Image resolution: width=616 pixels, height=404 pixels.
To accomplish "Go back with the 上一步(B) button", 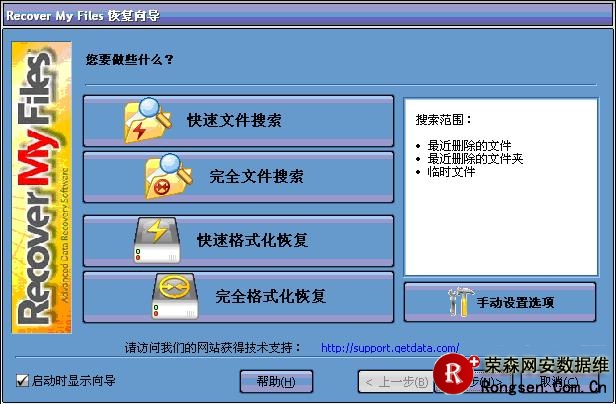I will pos(396,382).
